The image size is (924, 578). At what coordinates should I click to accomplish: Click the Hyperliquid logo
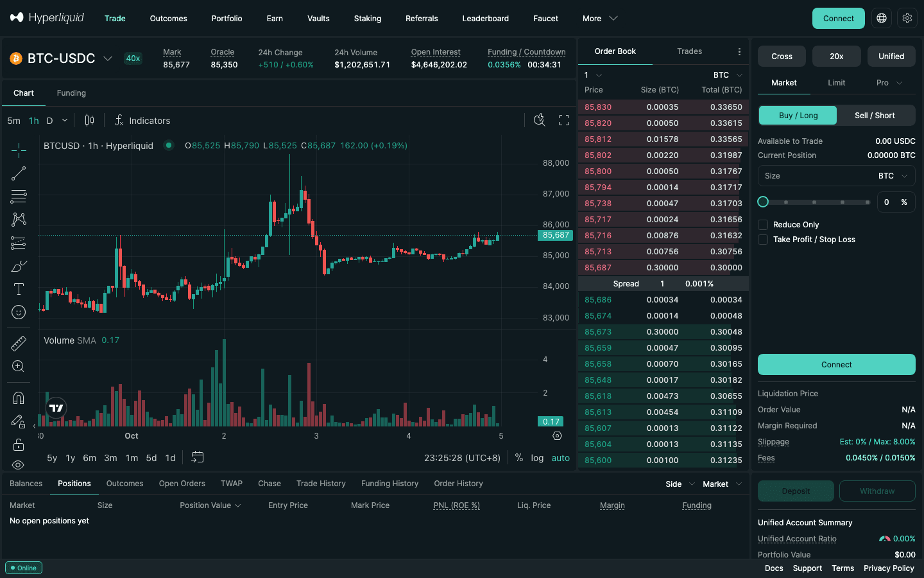tap(47, 17)
